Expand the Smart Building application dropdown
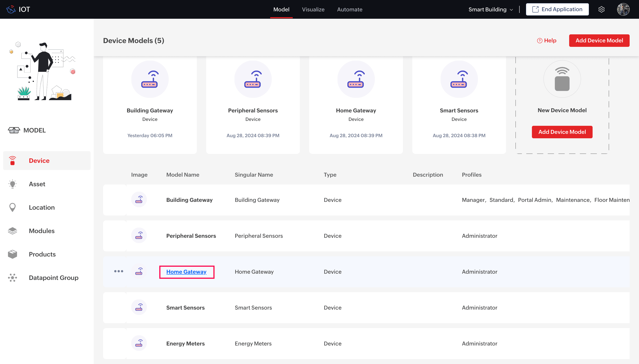Screen dimensions: 639x364 coord(490,10)
